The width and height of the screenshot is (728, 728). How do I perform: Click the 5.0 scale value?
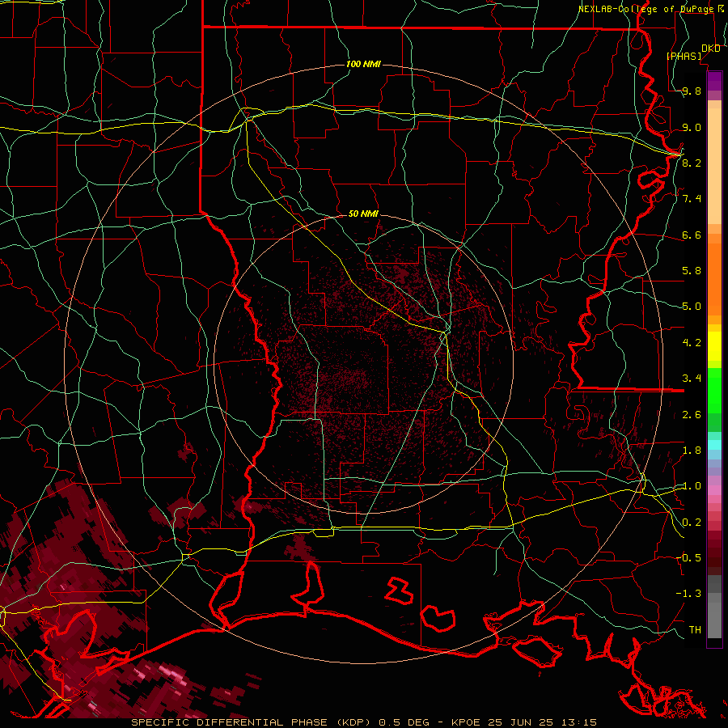click(692, 307)
